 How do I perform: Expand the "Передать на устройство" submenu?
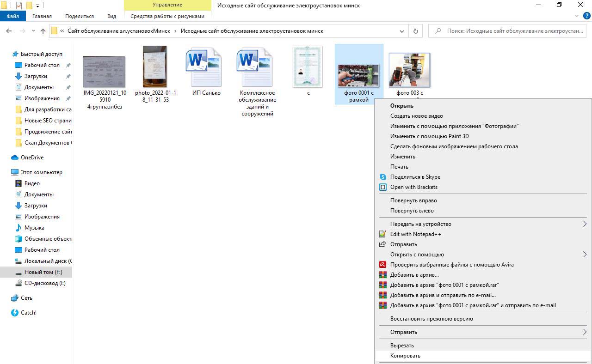(584, 224)
